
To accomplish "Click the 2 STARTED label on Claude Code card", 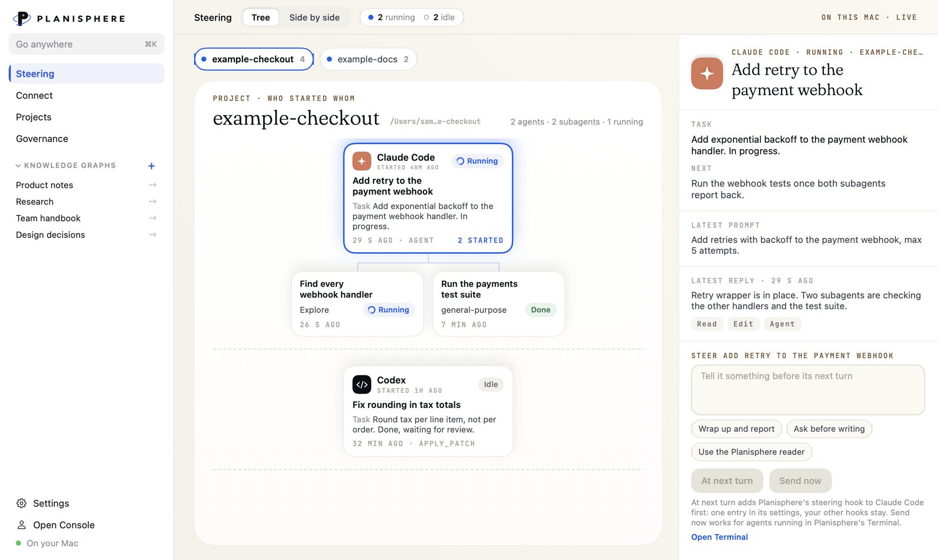I will click(x=480, y=240).
